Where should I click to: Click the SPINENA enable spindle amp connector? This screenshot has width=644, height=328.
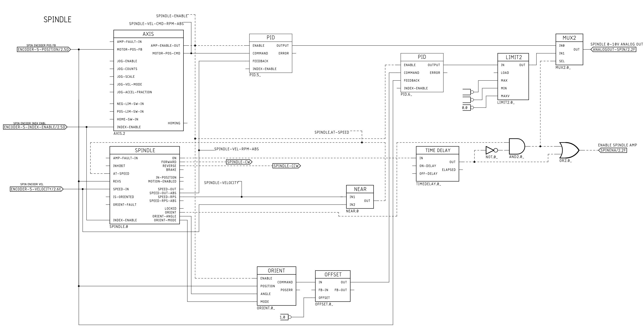613,150
